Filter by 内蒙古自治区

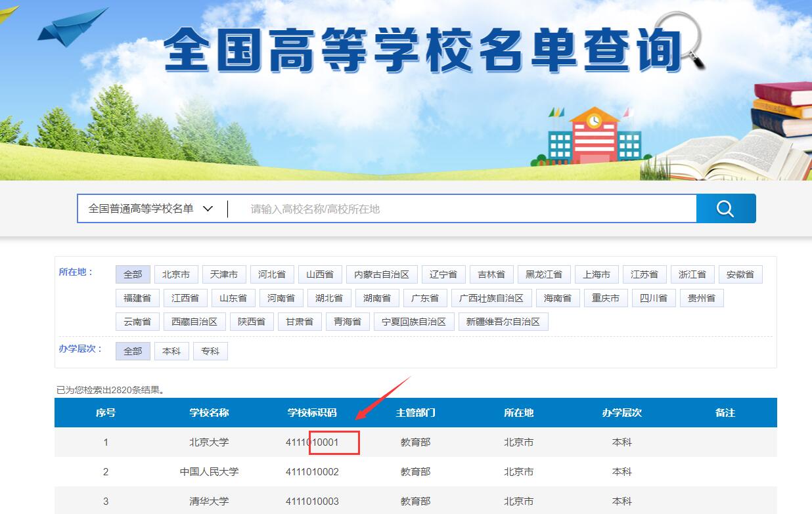(382, 274)
